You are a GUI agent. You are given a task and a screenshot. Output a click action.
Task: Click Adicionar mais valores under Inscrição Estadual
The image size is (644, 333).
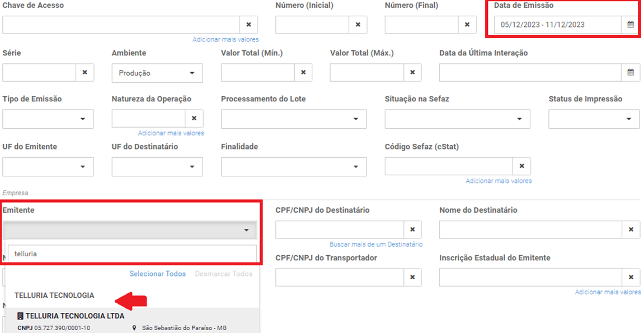[x=608, y=292]
